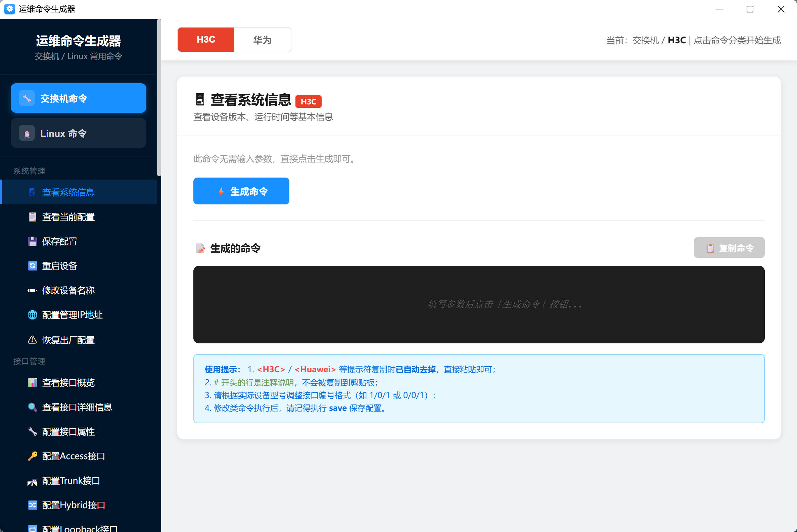Click the 系统管理 section label
Screen dimensions: 797x532
point(29,171)
